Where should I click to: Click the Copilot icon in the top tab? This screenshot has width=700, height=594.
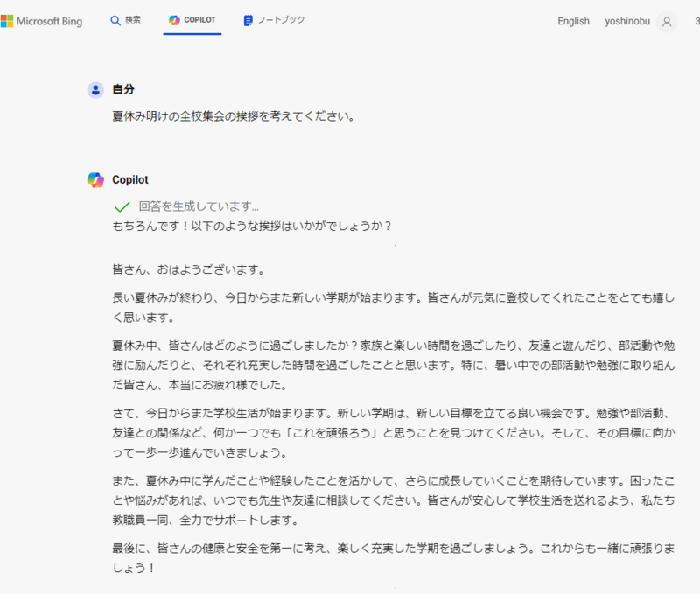coord(174,20)
